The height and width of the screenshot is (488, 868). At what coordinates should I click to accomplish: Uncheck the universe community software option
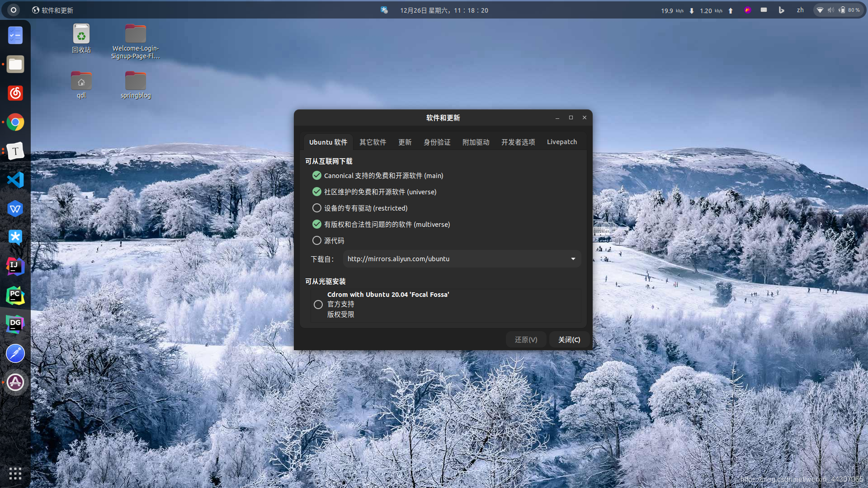click(317, 192)
